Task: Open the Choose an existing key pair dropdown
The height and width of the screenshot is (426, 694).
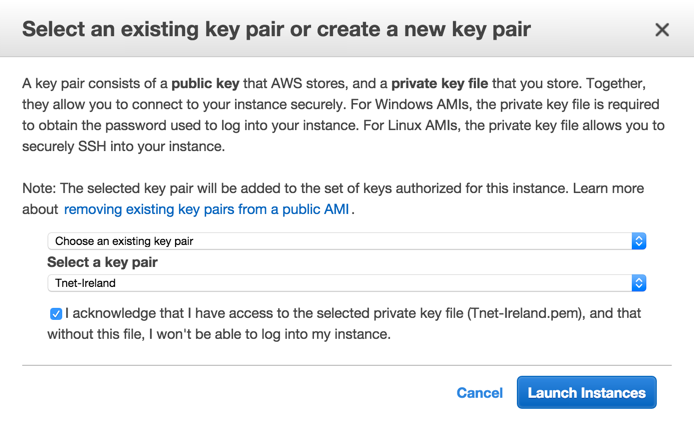Action: pyautogui.click(x=340, y=241)
